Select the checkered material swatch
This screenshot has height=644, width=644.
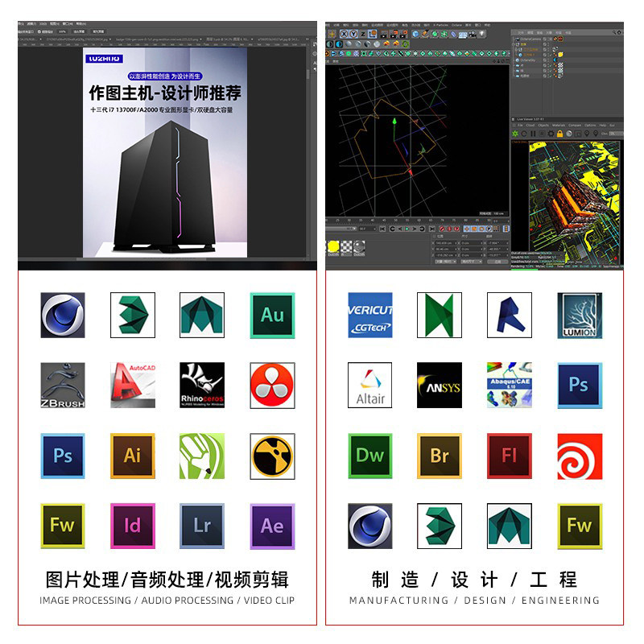click(347, 246)
